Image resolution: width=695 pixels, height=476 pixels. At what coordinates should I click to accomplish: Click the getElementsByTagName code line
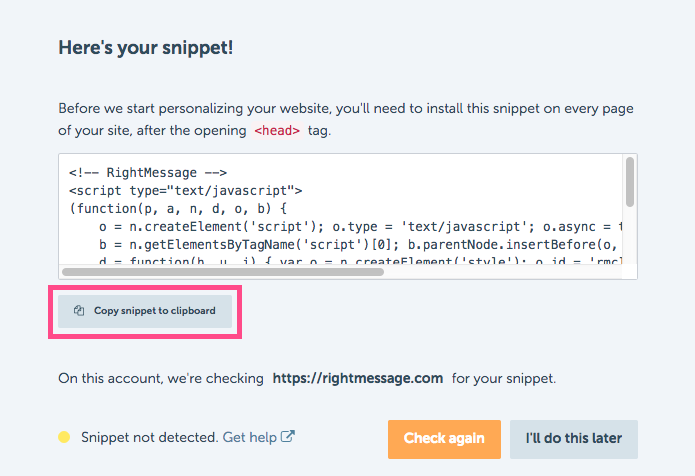(360, 245)
